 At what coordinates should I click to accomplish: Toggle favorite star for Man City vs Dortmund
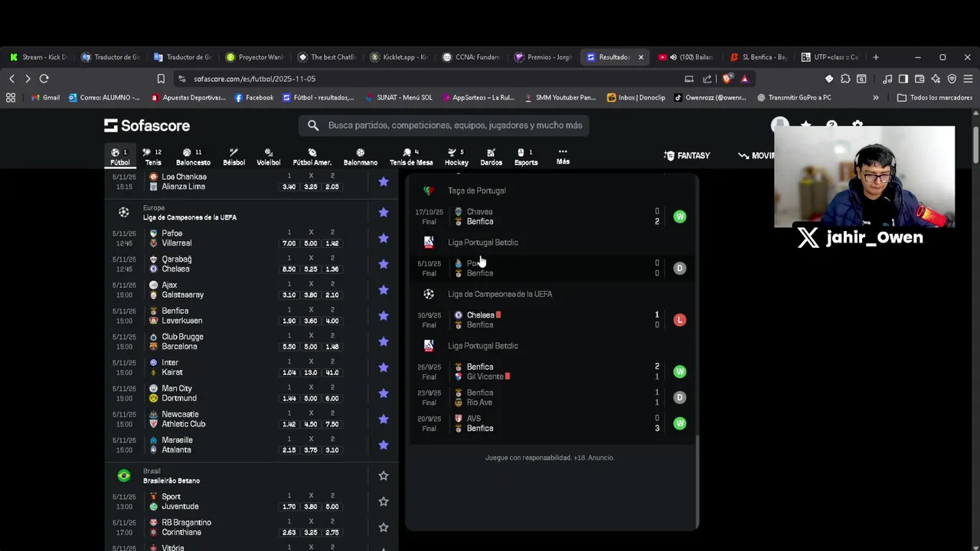(384, 393)
